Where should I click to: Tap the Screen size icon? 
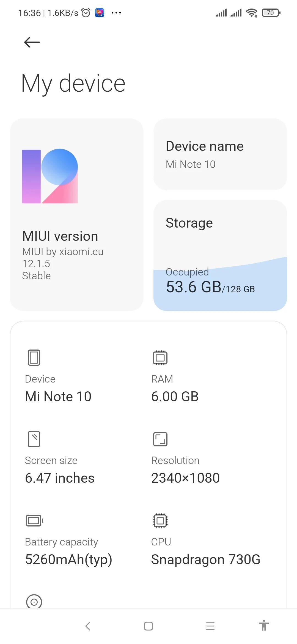point(34,439)
